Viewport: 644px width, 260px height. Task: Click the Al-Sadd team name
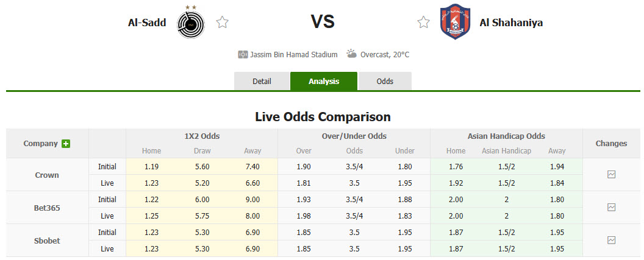coord(147,23)
